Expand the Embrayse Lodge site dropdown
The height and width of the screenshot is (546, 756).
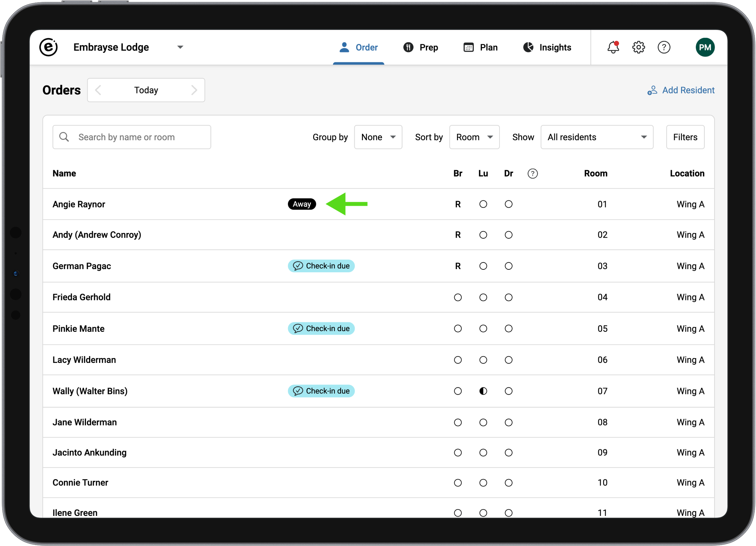coord(180,47)
